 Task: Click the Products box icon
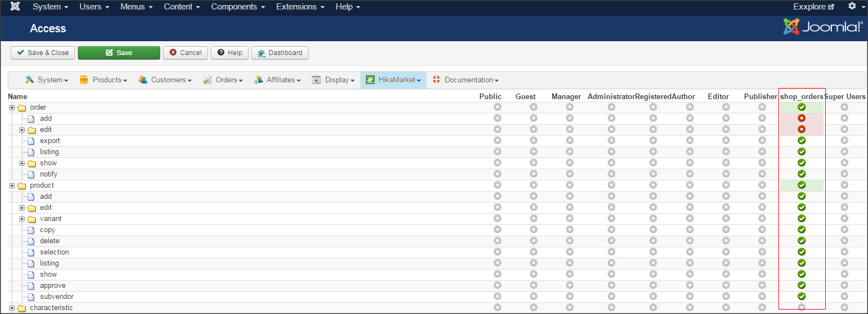84,80
